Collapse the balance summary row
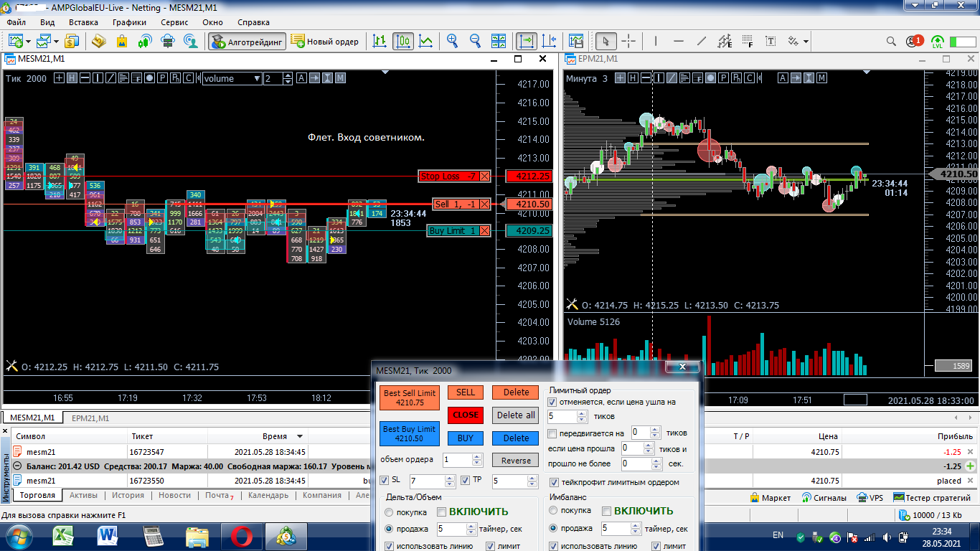The image size is (980, 551). pos(17,466)
